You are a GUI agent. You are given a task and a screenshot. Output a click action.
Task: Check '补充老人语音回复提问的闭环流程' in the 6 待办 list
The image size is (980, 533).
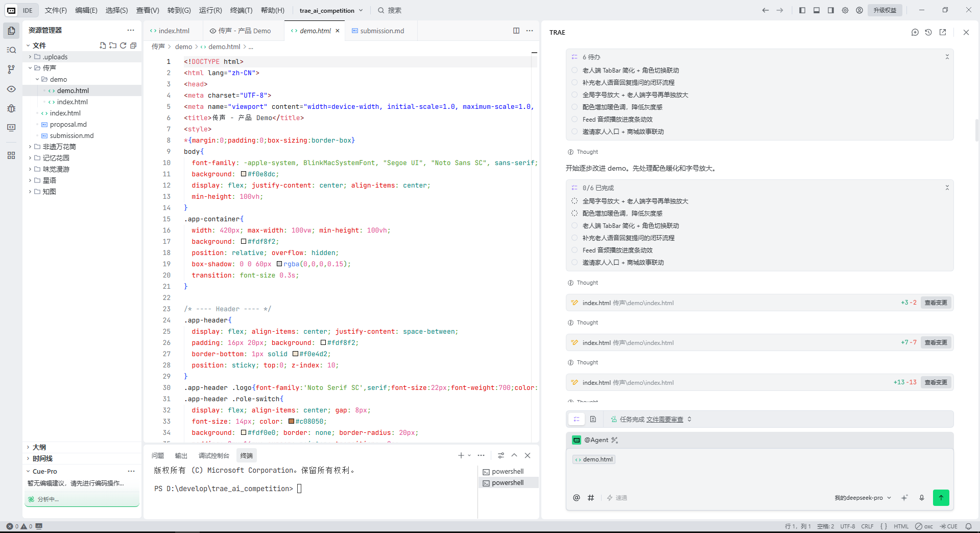coord(575,83)
